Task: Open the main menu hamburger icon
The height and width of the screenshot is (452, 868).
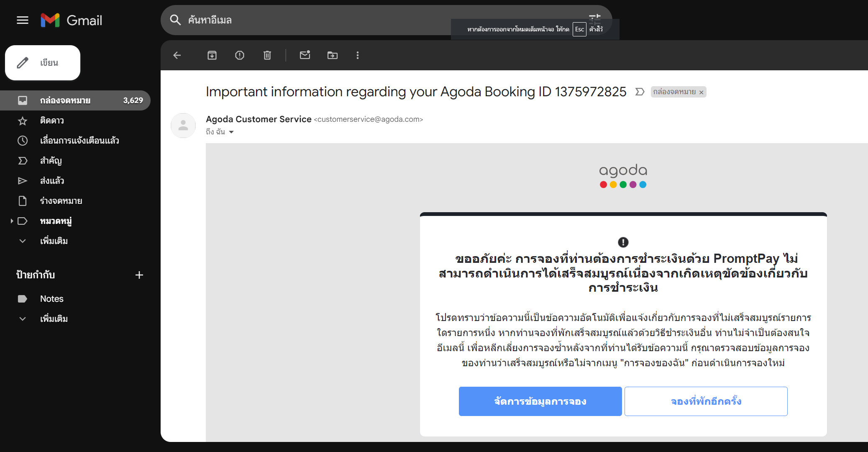Action: click(x=23, y=20)
